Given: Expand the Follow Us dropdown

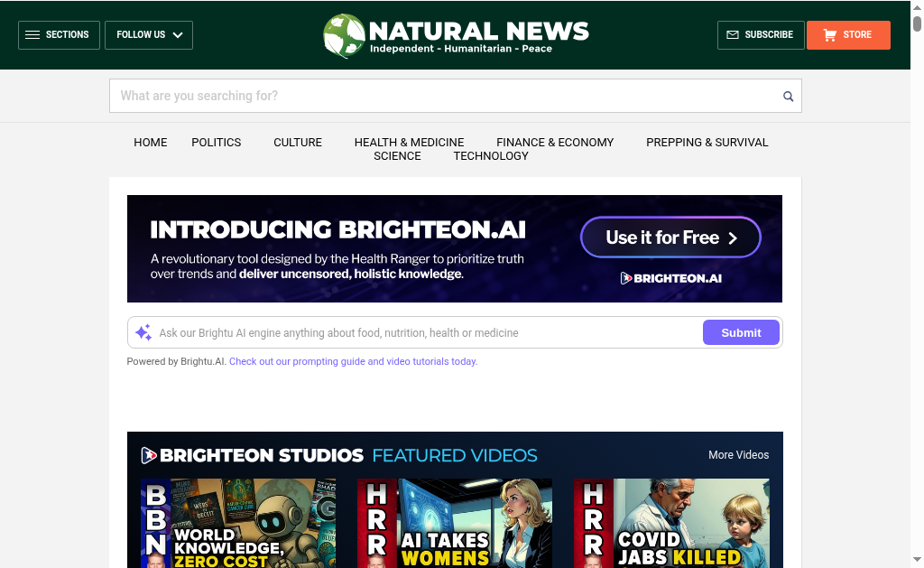Looking at the screenshot, I should 149,35.
